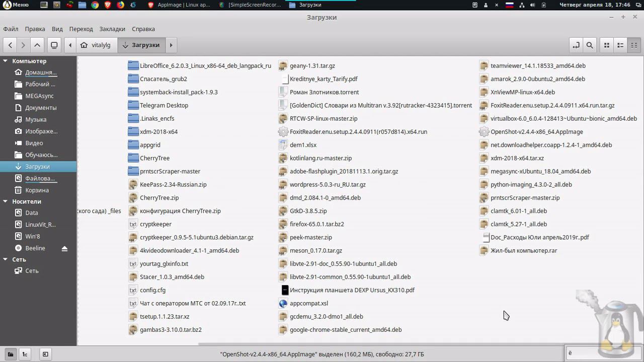The width and height of the screenshot is (644, 362).
Task: Open the Переход menu
Action: click(81, 29)
